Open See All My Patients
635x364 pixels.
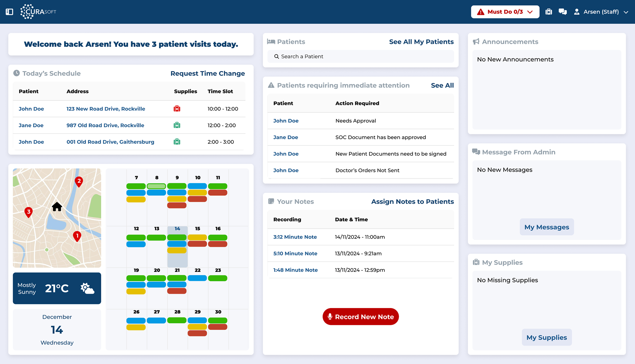421,42
